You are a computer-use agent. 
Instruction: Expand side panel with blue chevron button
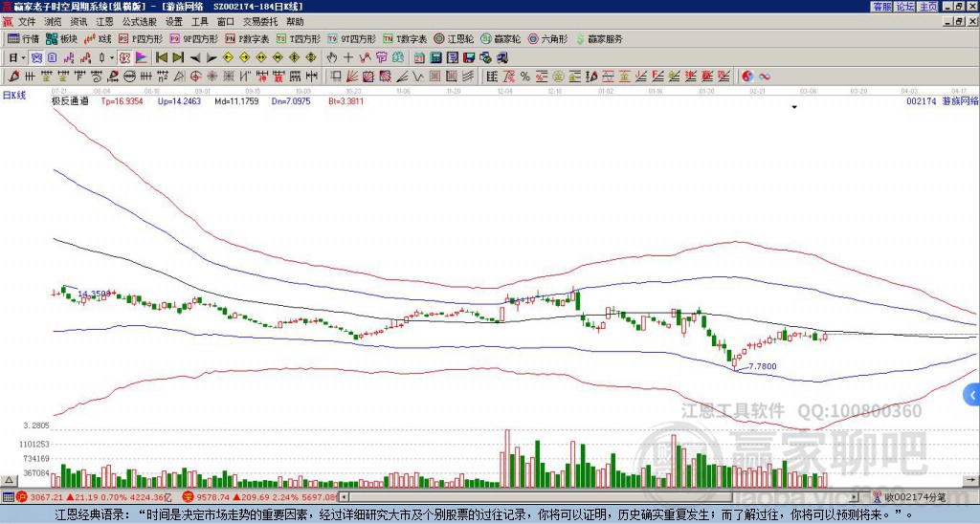[972, 395]
